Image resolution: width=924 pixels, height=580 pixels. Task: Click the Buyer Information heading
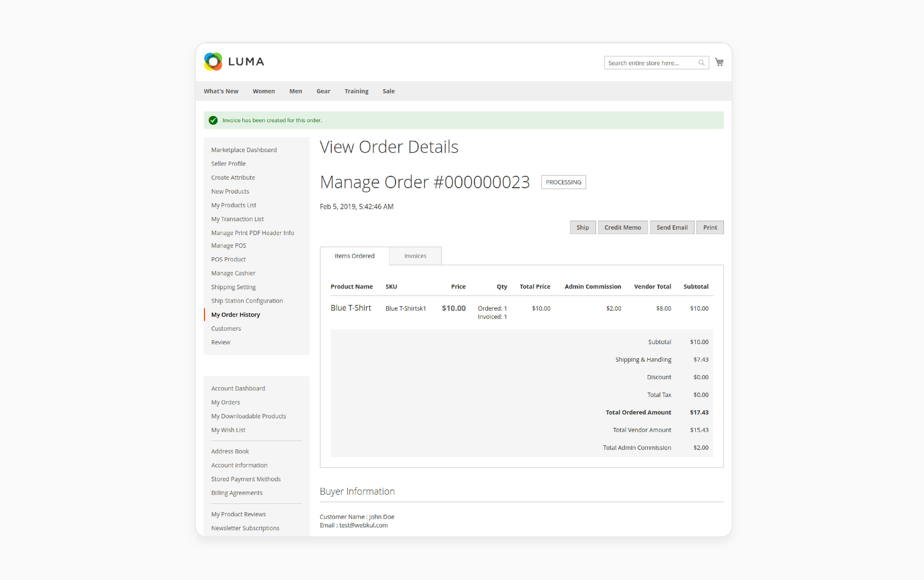357,491
